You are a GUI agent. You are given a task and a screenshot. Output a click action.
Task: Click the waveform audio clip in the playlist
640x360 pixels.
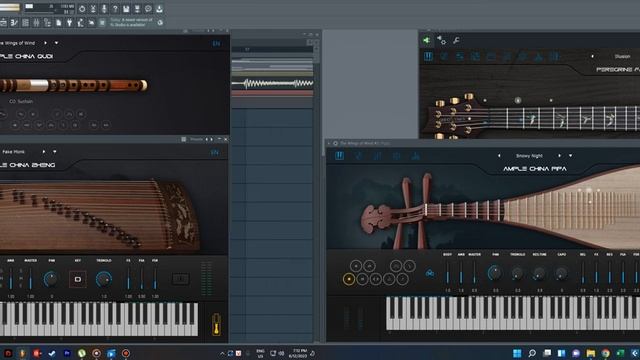pyautogui.click(x=272, y=84)
